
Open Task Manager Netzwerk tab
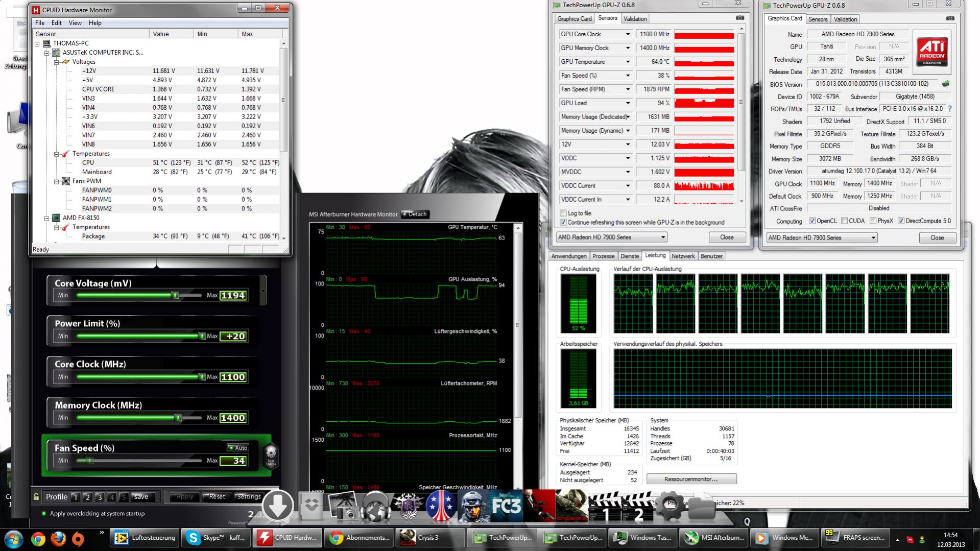683,256
